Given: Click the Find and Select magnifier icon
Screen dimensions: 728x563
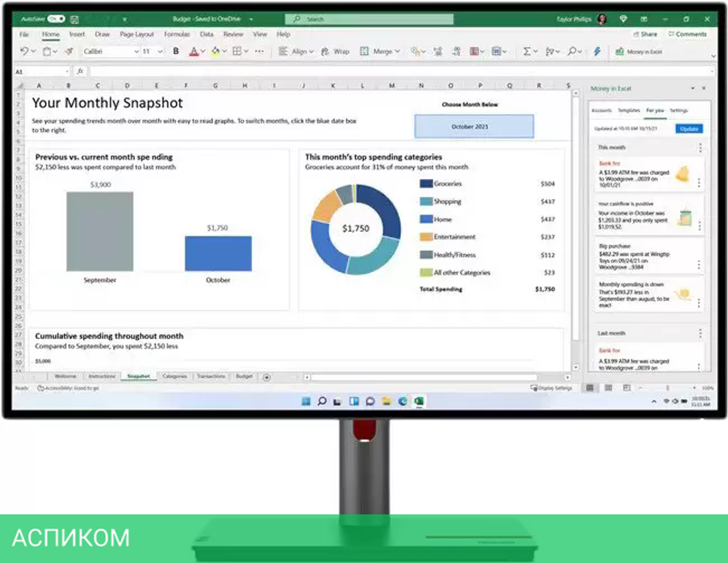Looking at the screenshot, I should (572, 52).
